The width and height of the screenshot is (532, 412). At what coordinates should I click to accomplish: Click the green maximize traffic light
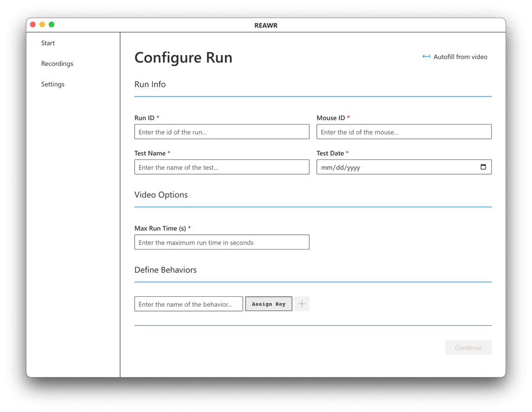point(51,24)
